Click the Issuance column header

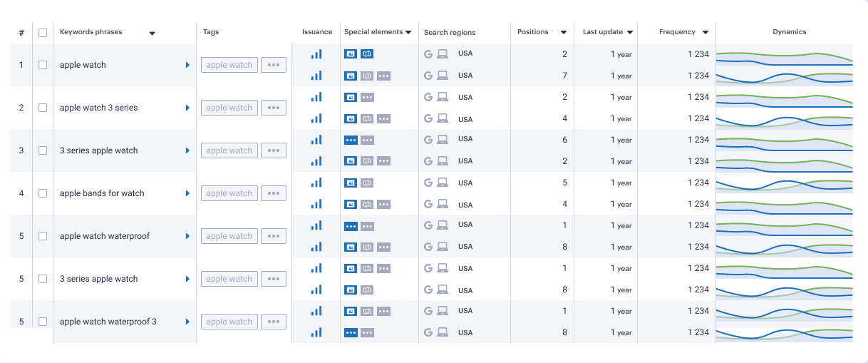coord(317,32)
